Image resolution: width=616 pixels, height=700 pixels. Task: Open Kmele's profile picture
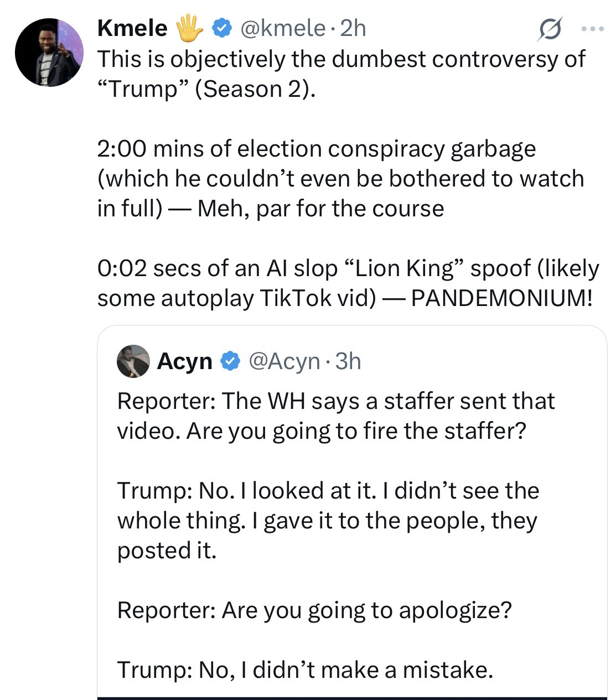click(x=49, y=53)
